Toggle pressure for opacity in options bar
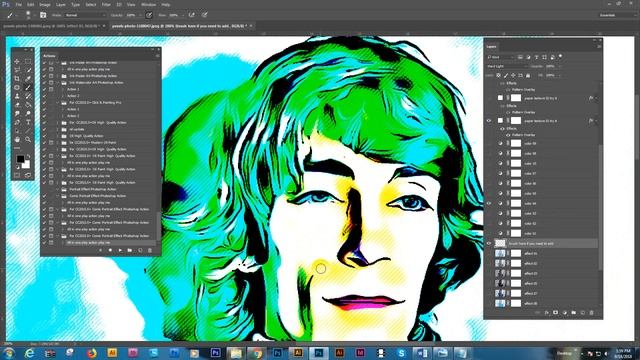 pos(149,15)
